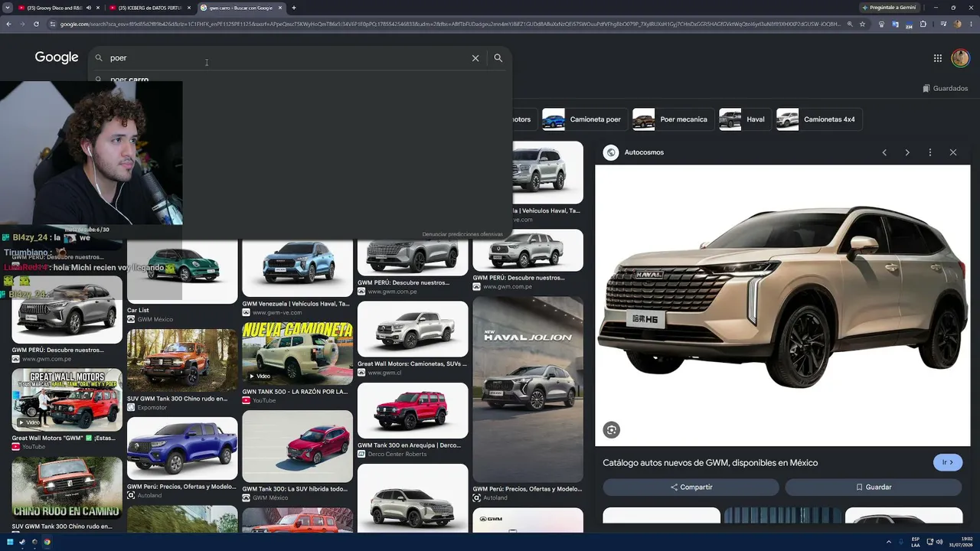Share the image with Compartir
The width and height of the screenshot is (980, 551).
tap(691, 487)
